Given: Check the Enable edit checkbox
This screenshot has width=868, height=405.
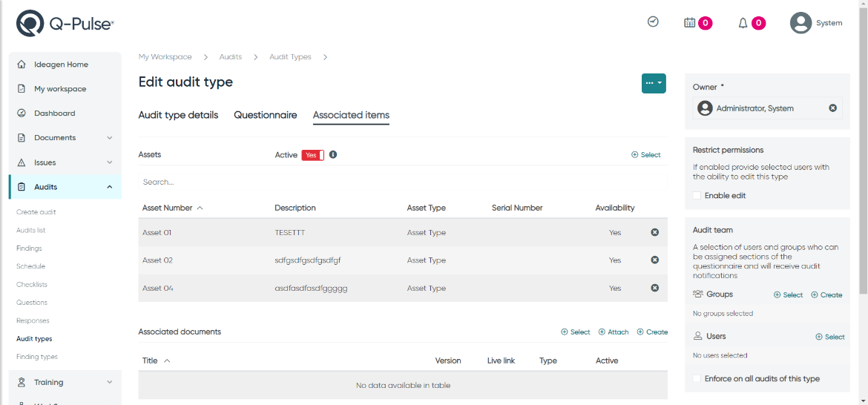Looking at the screenshot, I should 697,195.
